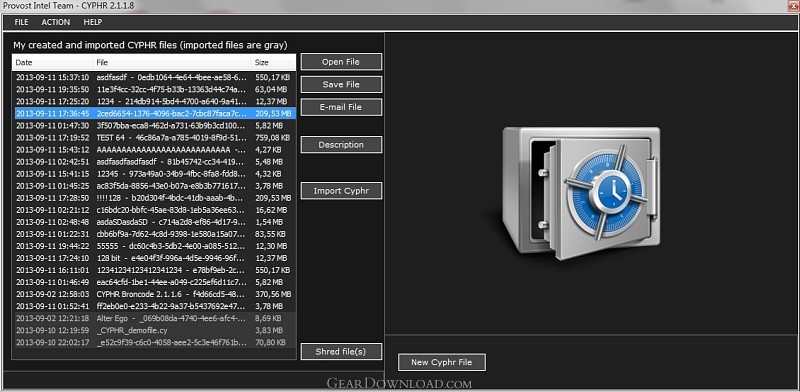Open the HELP menu

pyautogui.click(x=92, y=22)
